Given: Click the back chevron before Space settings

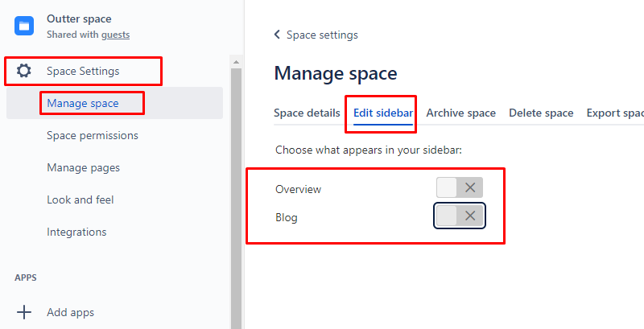Looking at the screenshot, I should pyautogui.click(x=277, y=35).
